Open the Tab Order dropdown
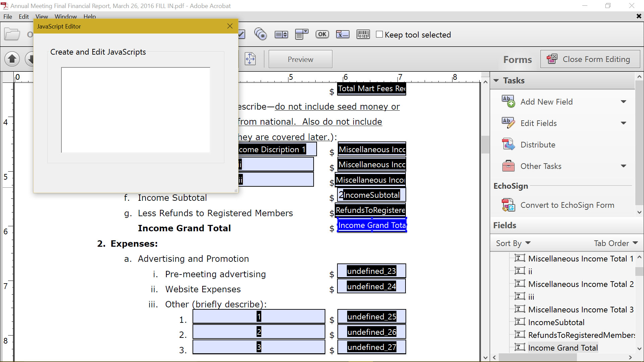644x362 pixels. (616, 243)
